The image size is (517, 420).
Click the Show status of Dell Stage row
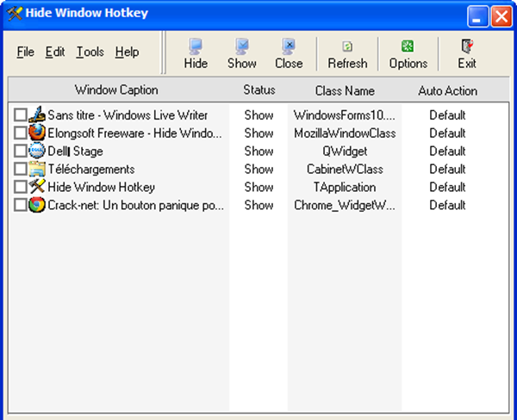(x=258, y=151)
